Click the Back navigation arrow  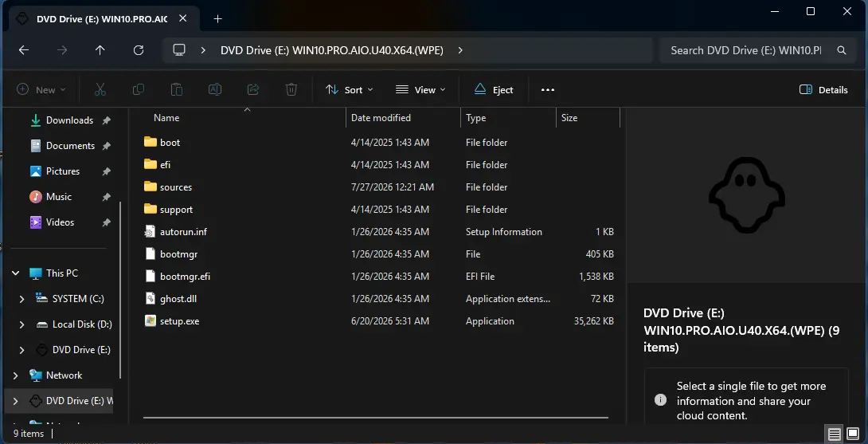coord(23,50)
